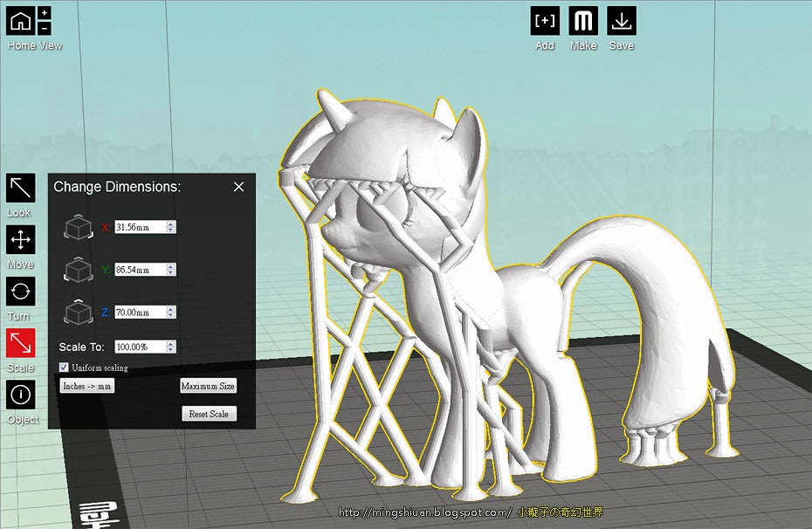Decrease X dimension with down arrow
This screenshot has height=529, width=812.
coord(171,230)
